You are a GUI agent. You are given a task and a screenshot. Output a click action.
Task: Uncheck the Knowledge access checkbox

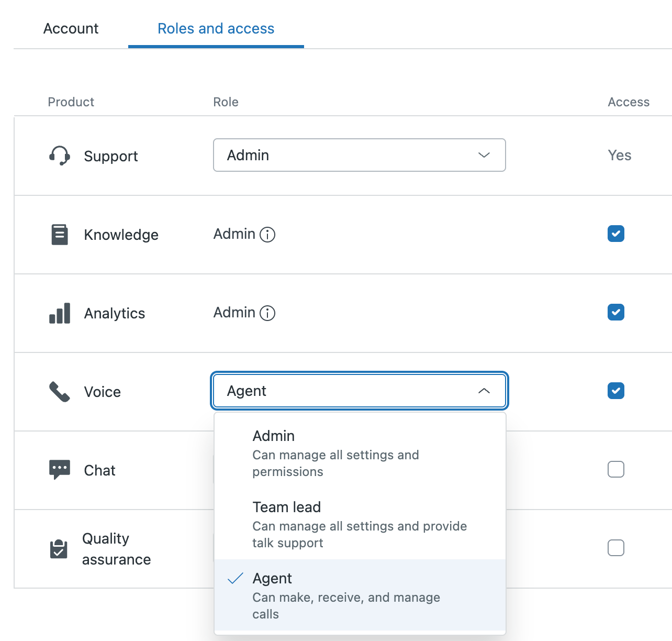coord(616,234)
